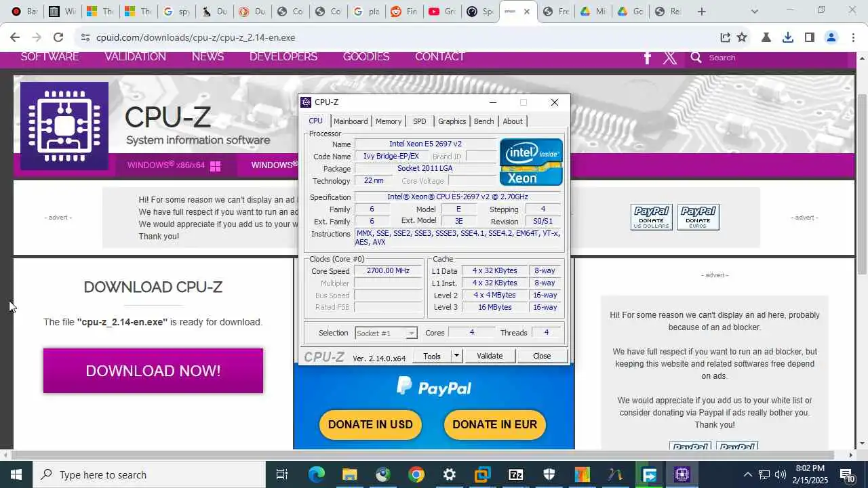The width and height of the screenshot is (868, 488).
Task: Click PayPal Donate US Dollars button
Action: coord(652,218)
